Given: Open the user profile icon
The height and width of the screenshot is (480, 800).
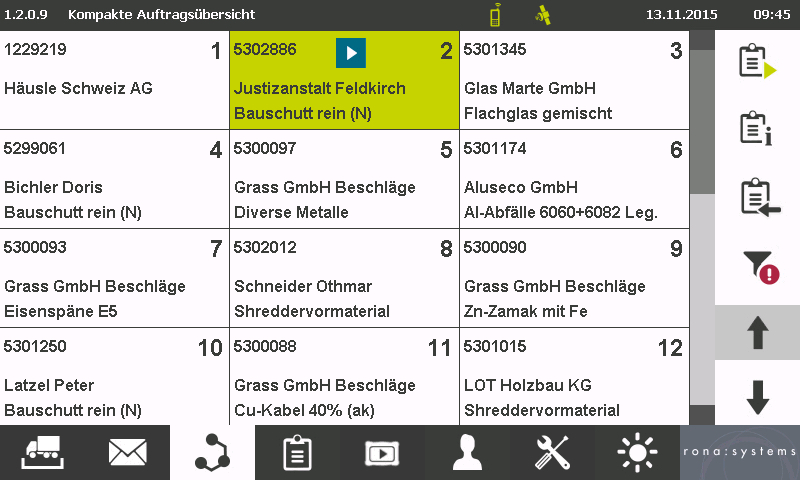Looking at the screenshot, I should click(x=467, y=452).
